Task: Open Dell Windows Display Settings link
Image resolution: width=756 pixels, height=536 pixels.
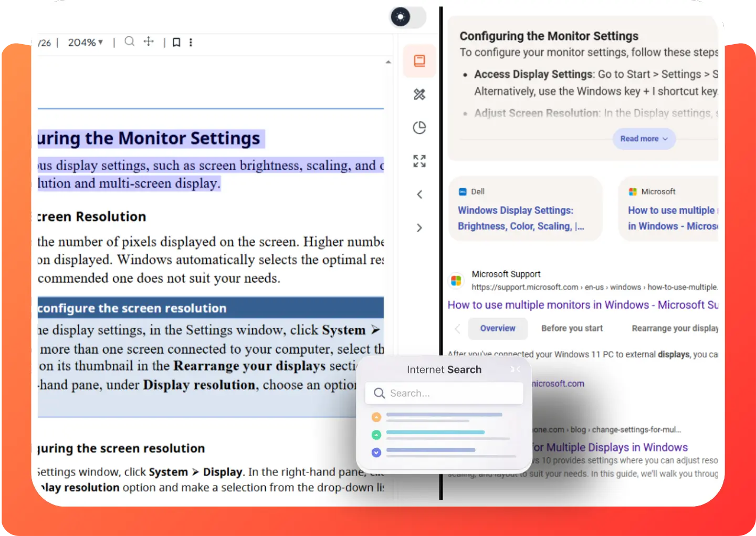Action: coord(520,218)
